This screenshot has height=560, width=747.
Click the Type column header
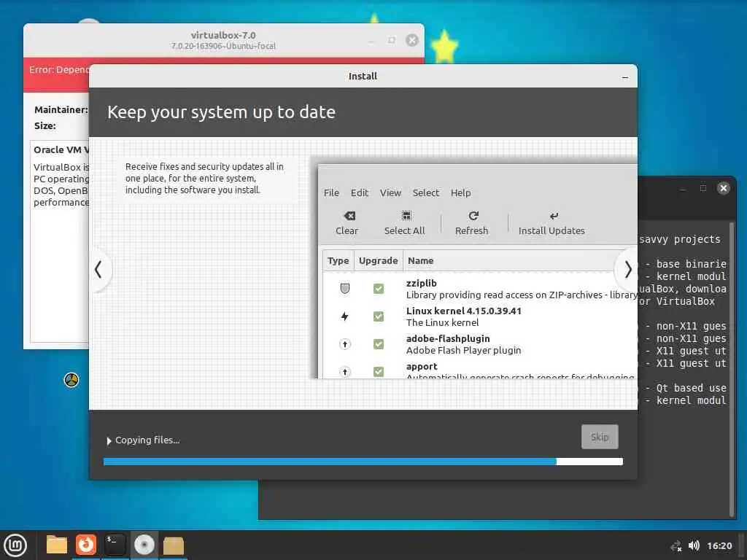[x=338, y=261]
